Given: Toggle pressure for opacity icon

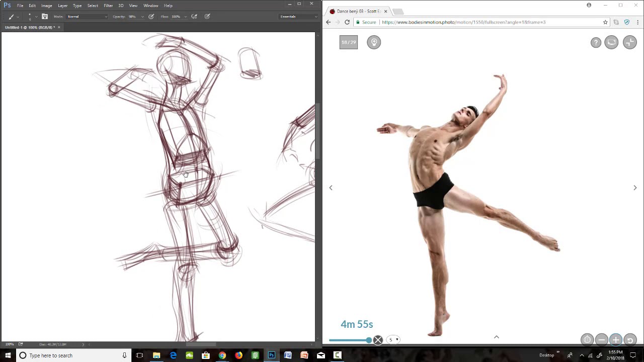Looking at the screenshot, I should (x=151, y=17).
